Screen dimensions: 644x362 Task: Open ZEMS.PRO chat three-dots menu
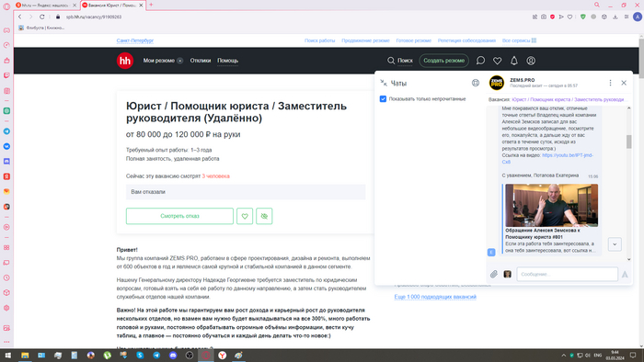(x=610, y=83)
